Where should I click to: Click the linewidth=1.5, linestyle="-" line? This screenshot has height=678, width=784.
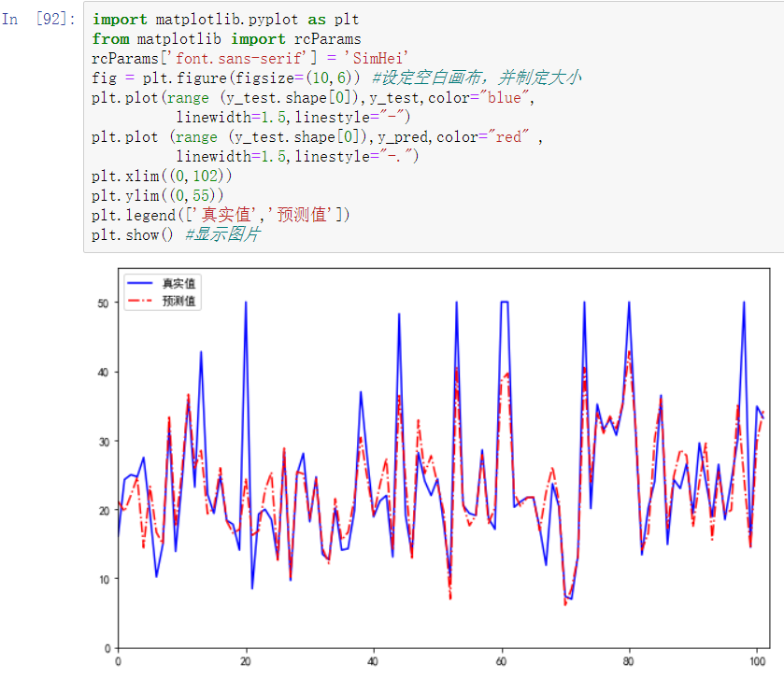293,118
